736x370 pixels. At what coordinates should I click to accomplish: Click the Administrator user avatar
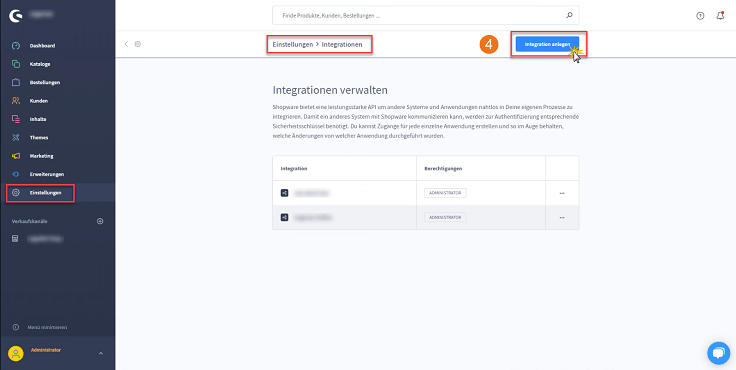[x=16, y=353]
